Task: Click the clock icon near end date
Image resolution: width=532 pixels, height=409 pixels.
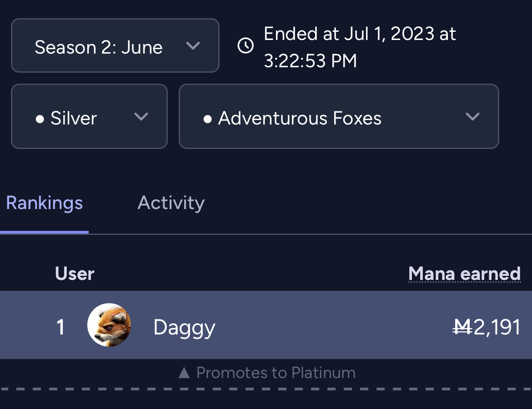Action: coord(246,45)
